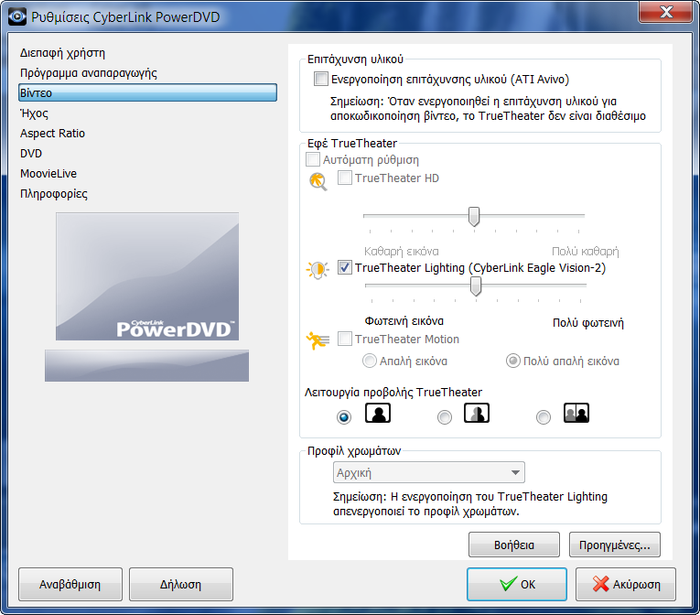This screenshot has width=700, height=615.
Task: Click the split-view TrueTheater mode icon
Action: point(477,413)
